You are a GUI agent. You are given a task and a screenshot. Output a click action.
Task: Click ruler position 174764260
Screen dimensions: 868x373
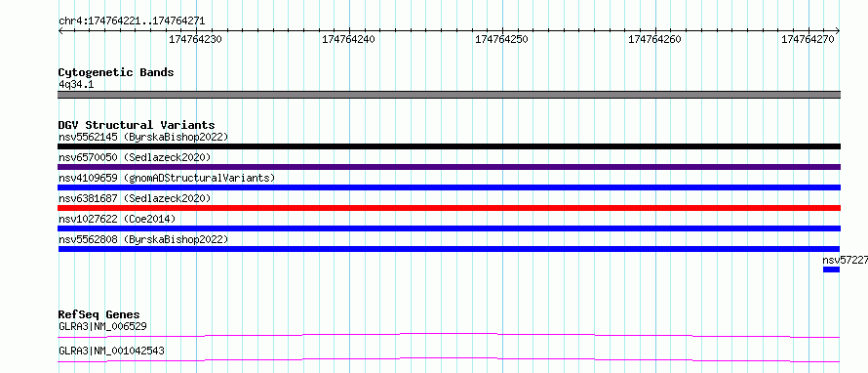654,39
